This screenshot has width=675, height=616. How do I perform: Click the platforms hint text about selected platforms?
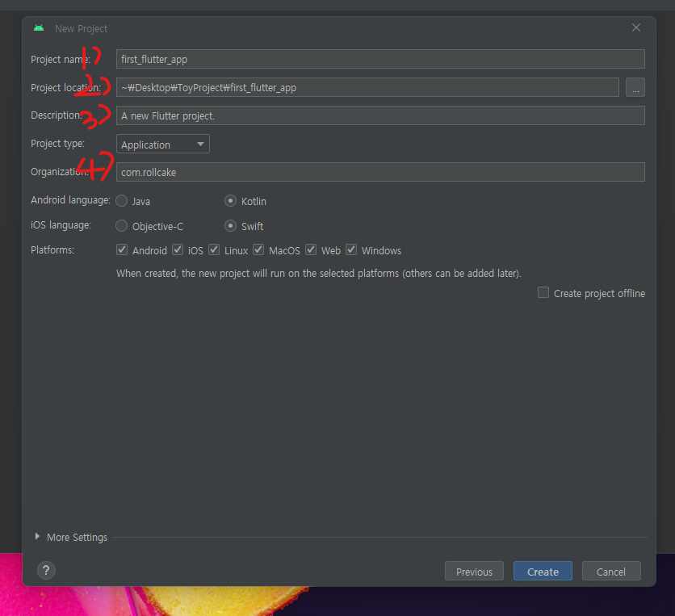[x=319, y=274]
